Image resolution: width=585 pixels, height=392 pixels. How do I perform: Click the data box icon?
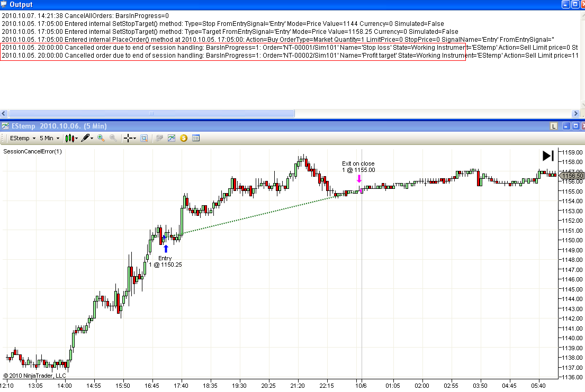[144, 139]
